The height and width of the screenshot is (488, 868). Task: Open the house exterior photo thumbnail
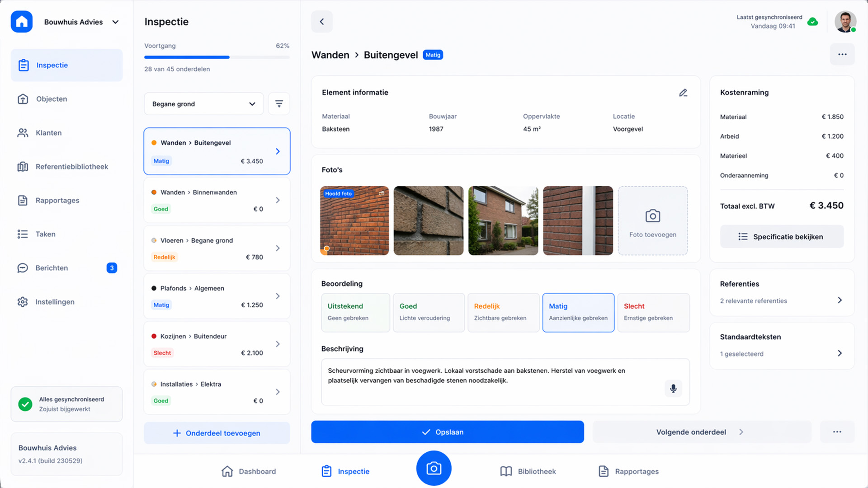click(x=503, y=221)
